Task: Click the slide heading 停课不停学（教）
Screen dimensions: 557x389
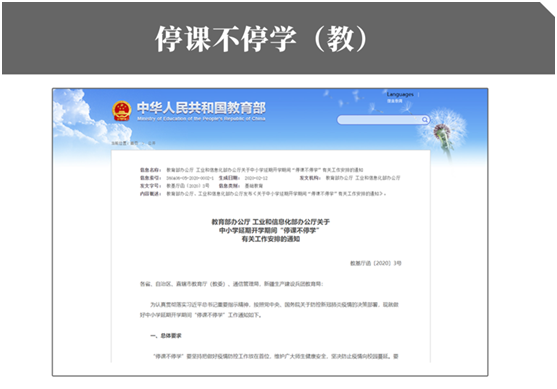Action: point(262,38)
